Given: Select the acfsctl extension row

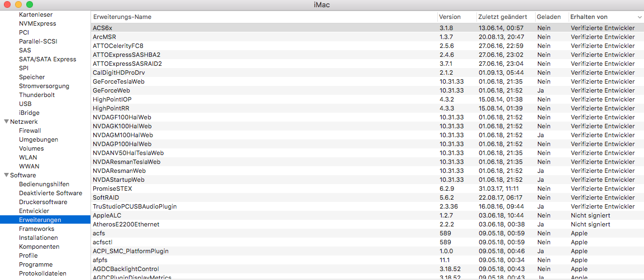Looking at the screenshot, I should (x=367, y=242).
